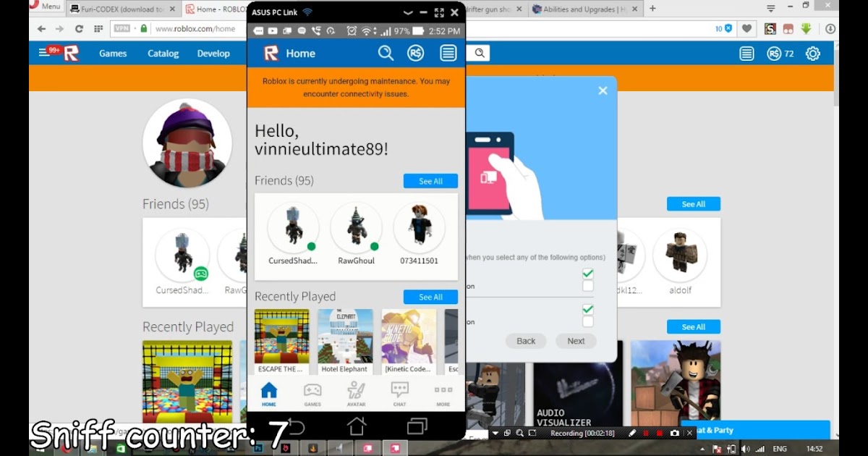Viewport: 868px width, 456px height.
Task: Open the Catalog menu on Roblox website
Action: (163, 54)
